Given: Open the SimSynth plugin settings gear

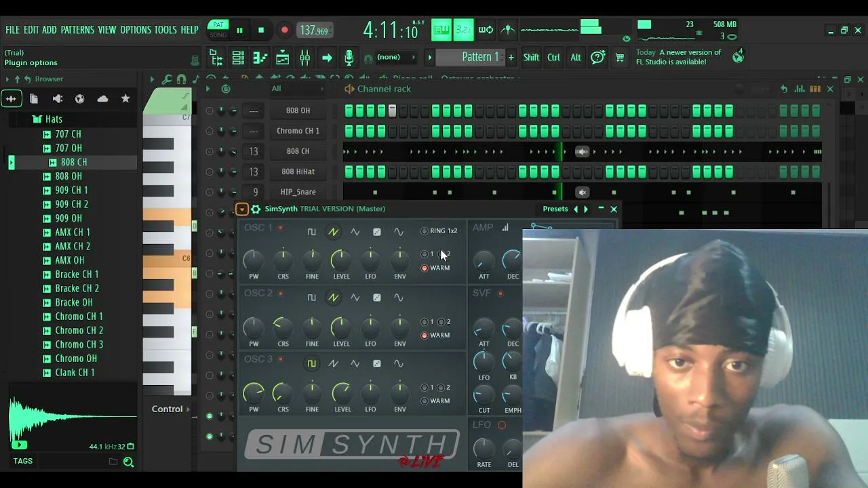Looking at the screenshot, I should point(256,209).
